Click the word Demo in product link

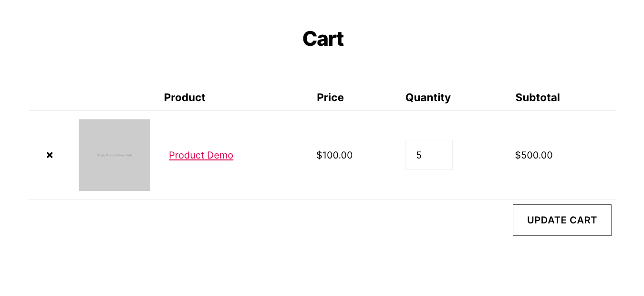coord(220,155)
